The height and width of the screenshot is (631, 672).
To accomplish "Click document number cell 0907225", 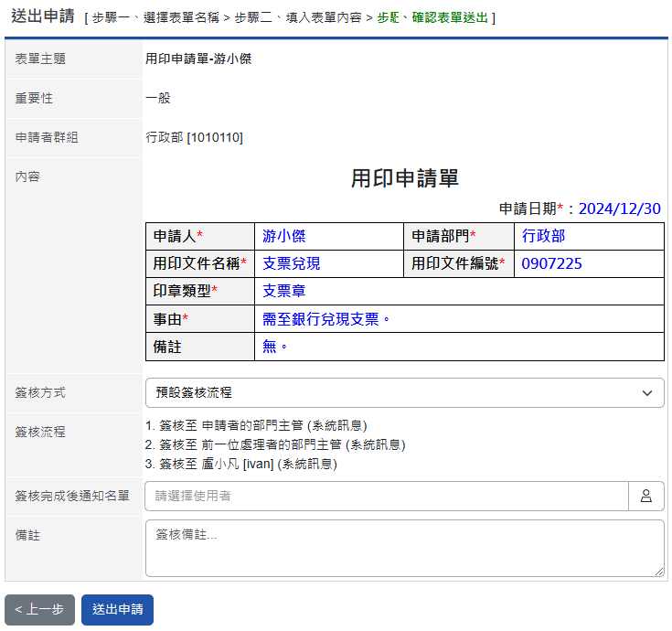I will pyautogui.click(x=589, y=263).
